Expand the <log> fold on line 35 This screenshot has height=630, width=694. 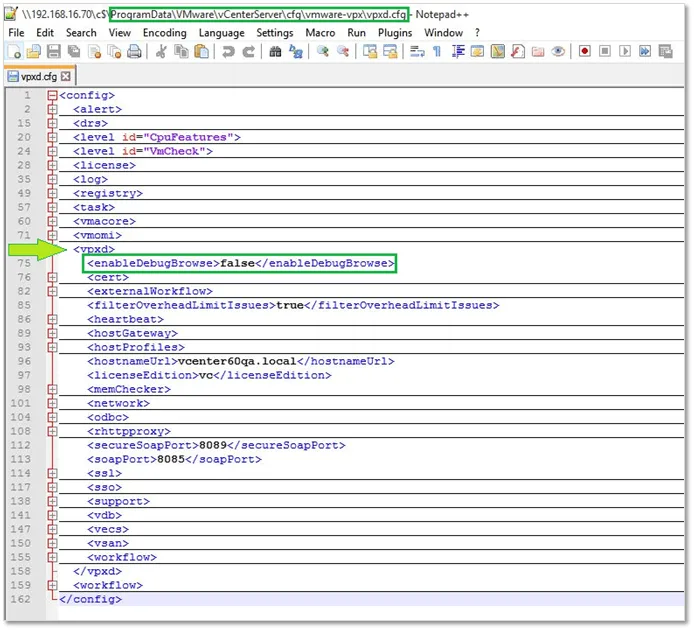[x=52, y=179]
